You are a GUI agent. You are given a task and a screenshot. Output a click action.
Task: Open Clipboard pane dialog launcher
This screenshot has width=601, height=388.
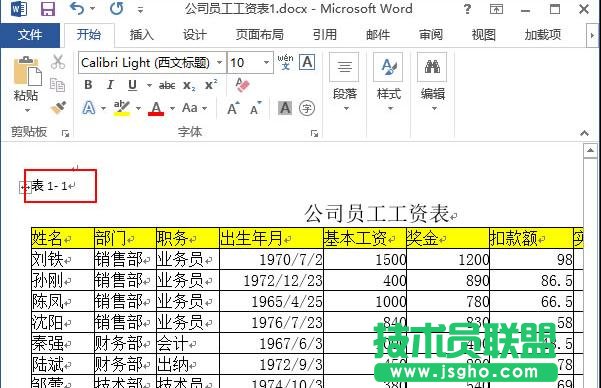[66, 133]
